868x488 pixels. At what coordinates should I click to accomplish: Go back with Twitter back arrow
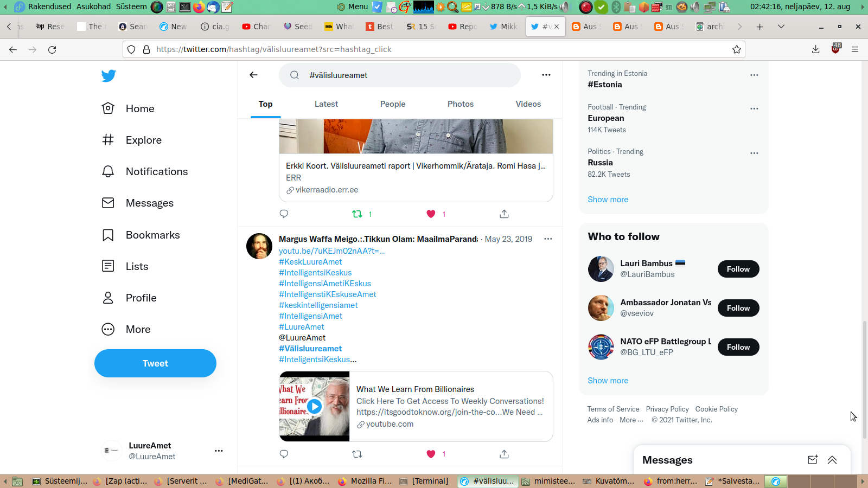pos(253,75)
